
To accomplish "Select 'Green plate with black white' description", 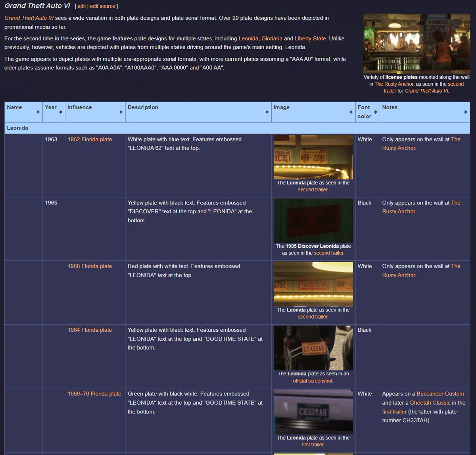I will click(x=195, y=402).
